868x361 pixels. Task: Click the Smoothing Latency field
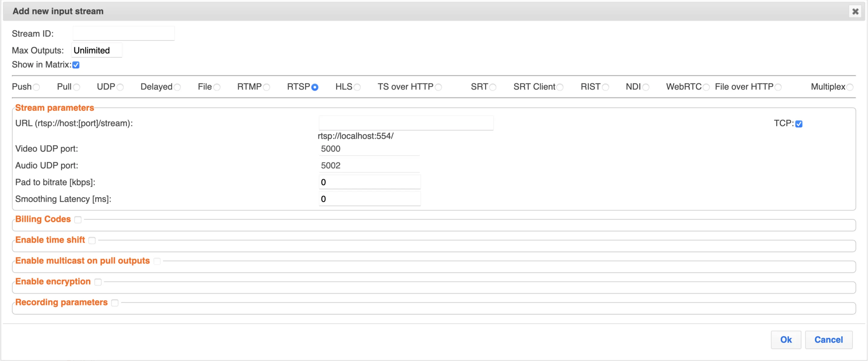[x=370, y=199]
